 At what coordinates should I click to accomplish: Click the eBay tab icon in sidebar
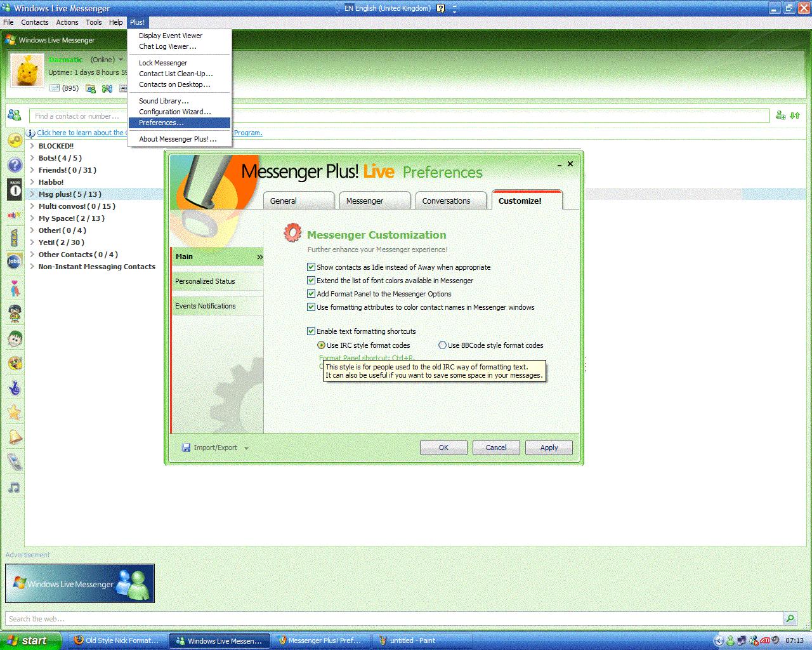15,215
